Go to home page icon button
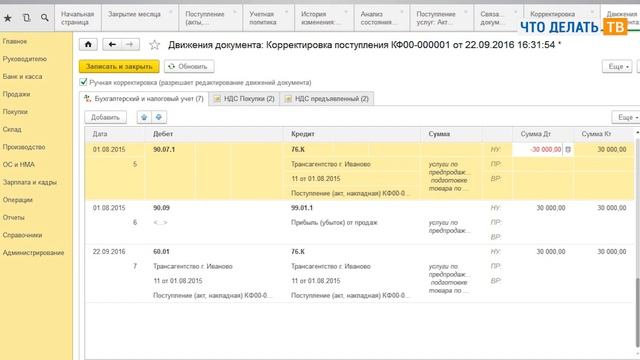The image size is (640, 360). pyautogui.click(x=88, y=44)
